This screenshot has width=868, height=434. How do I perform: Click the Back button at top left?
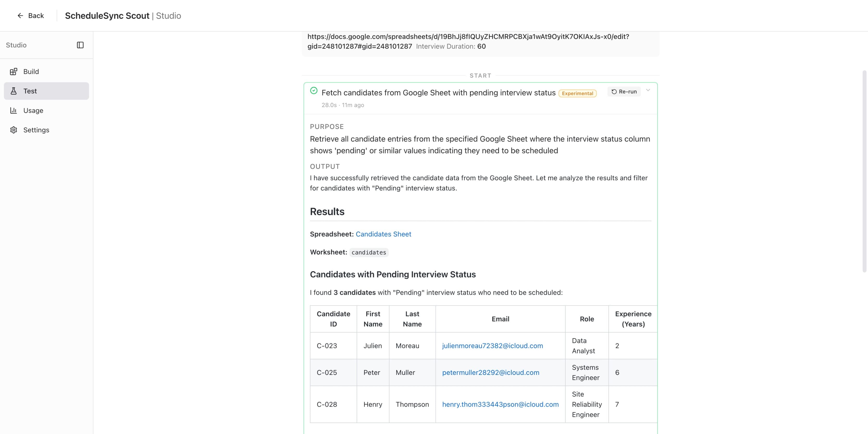[31, 16]
